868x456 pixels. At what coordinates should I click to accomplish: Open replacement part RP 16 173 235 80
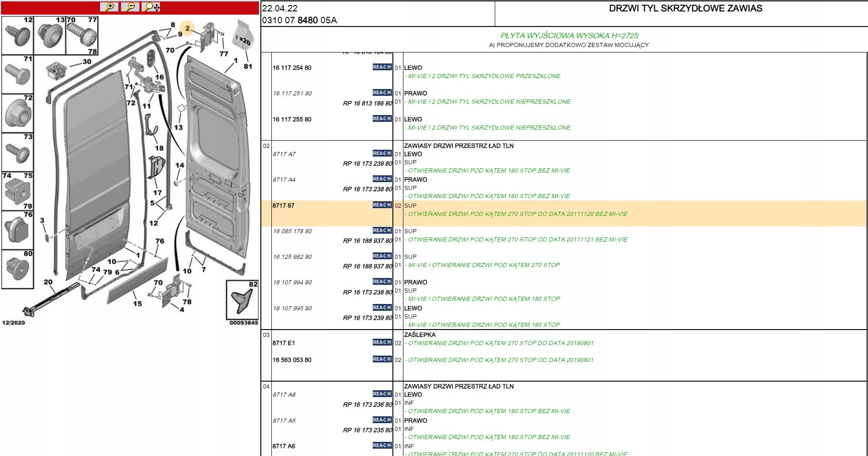click(x=368, y=430)
